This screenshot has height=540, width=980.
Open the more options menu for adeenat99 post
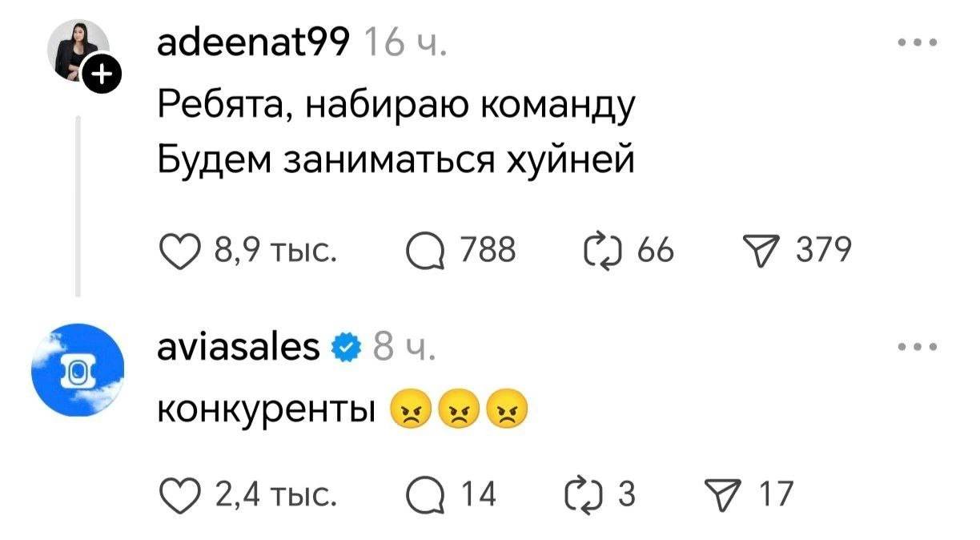917,42
